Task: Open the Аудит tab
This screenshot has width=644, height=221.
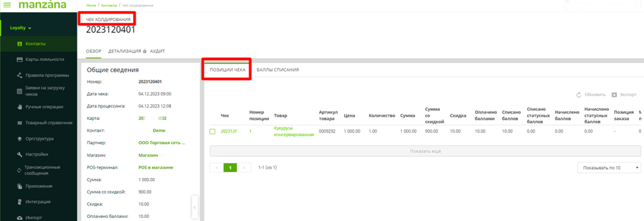Action: tap(157, 51)
